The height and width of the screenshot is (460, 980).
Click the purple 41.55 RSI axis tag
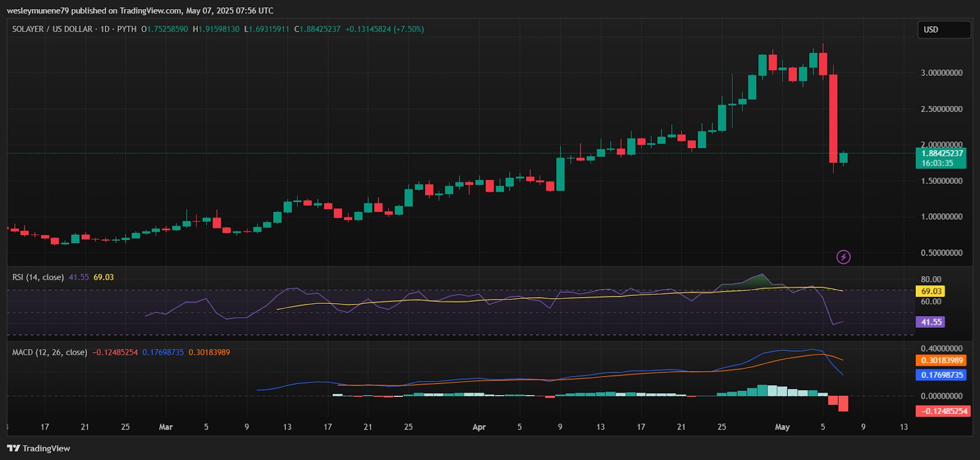(930, 322)
